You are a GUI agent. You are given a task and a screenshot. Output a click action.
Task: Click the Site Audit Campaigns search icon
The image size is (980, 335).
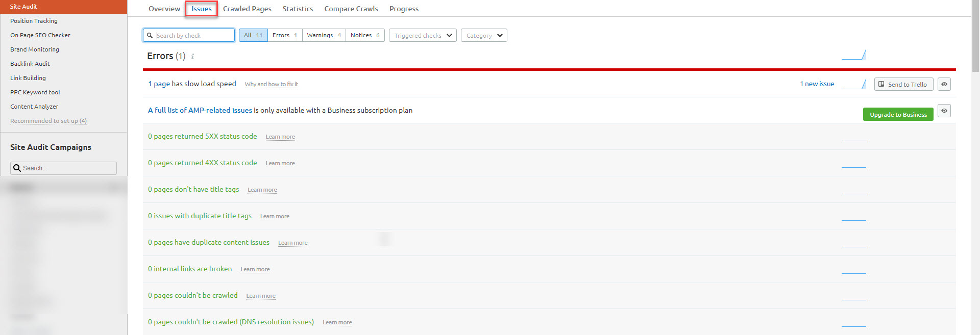pyautogui.click(x=17, y=168)
